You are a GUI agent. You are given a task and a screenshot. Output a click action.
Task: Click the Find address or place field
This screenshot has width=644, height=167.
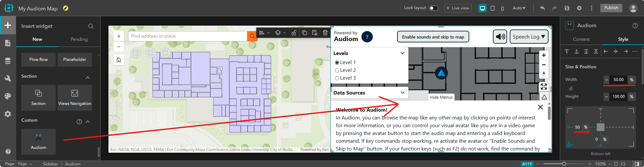click(188, 36)
